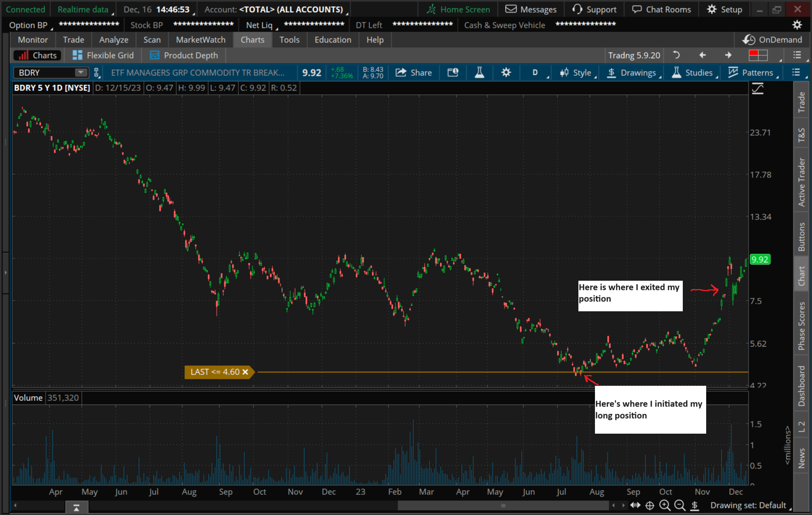Click the symbol link clip icon

pyautogui.click(x=96, y=73)
